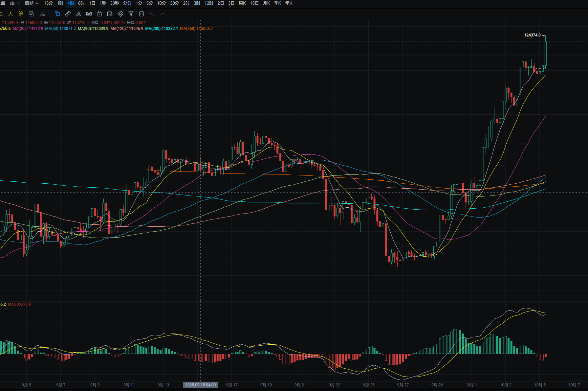Viewport: 588px width, 391px height.
Task: Click the 月K monthly period button
Action: (x=267, y=3)
